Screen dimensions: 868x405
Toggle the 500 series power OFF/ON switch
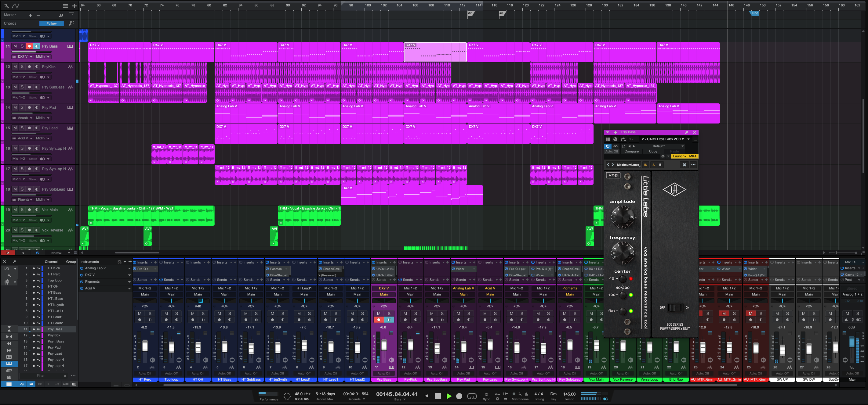(x=675, y=307)
